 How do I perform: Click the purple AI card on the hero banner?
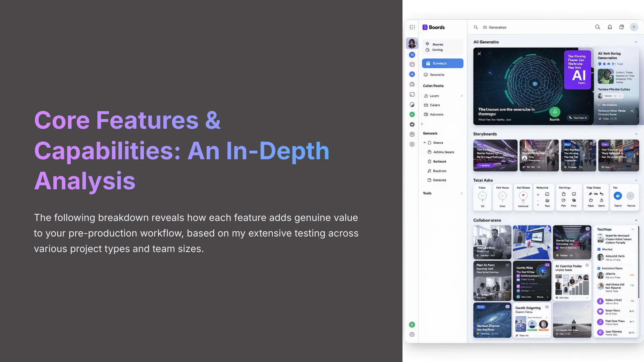[x=577, y=70]
